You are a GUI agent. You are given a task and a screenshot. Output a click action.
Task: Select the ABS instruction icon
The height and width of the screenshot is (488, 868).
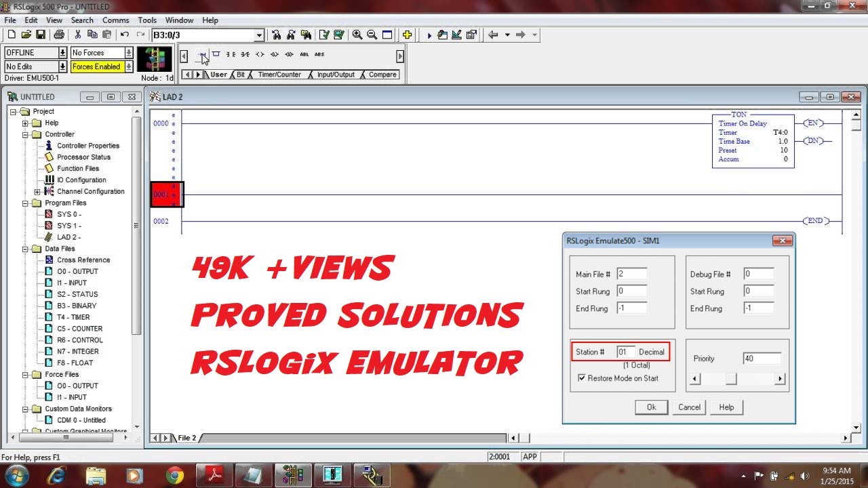319,54
